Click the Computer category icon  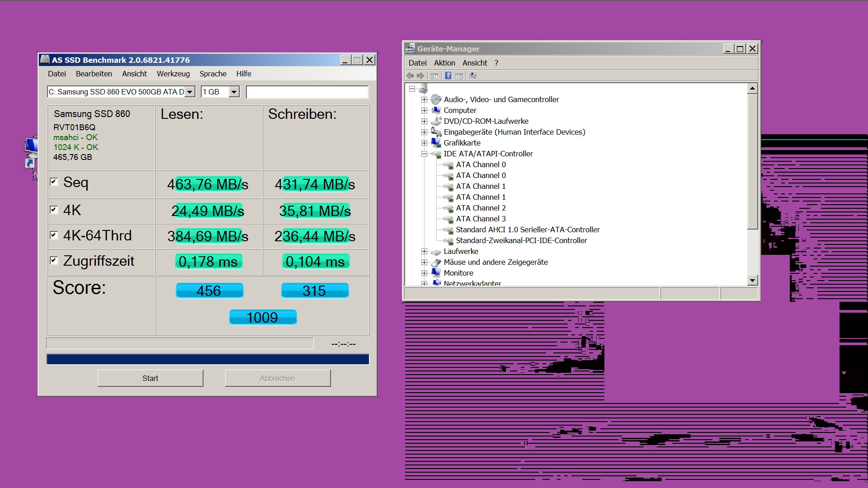(x=436, y=110)
